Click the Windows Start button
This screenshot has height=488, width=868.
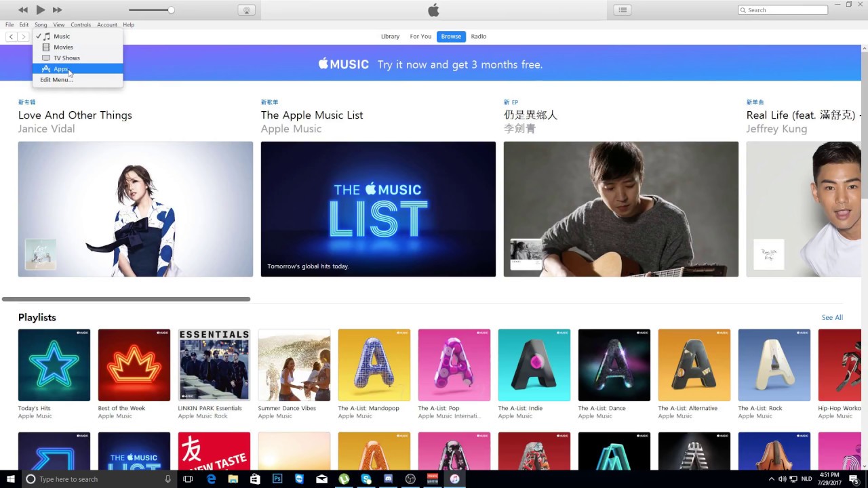(11, 479)
